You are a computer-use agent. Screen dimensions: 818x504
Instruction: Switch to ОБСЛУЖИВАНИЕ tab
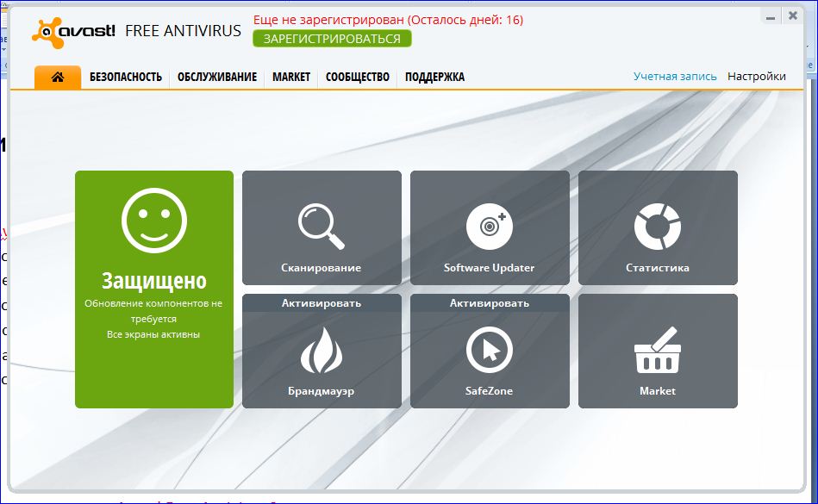[x=217, y=78]
